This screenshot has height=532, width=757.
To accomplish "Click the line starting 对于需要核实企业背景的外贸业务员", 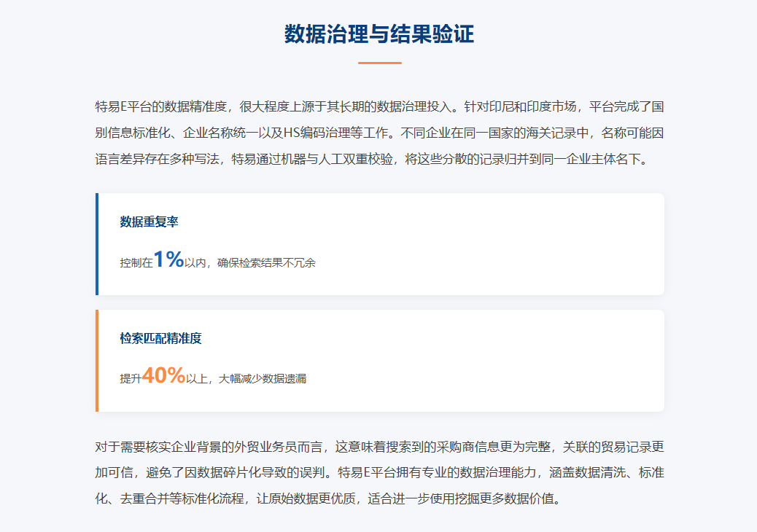I will click(379, 447).
